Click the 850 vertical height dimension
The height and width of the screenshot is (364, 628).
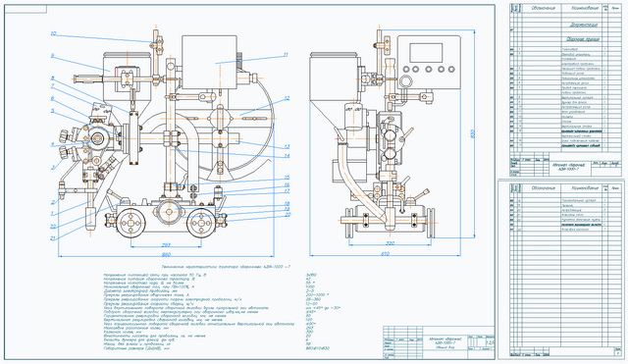(x=472, y=133)
